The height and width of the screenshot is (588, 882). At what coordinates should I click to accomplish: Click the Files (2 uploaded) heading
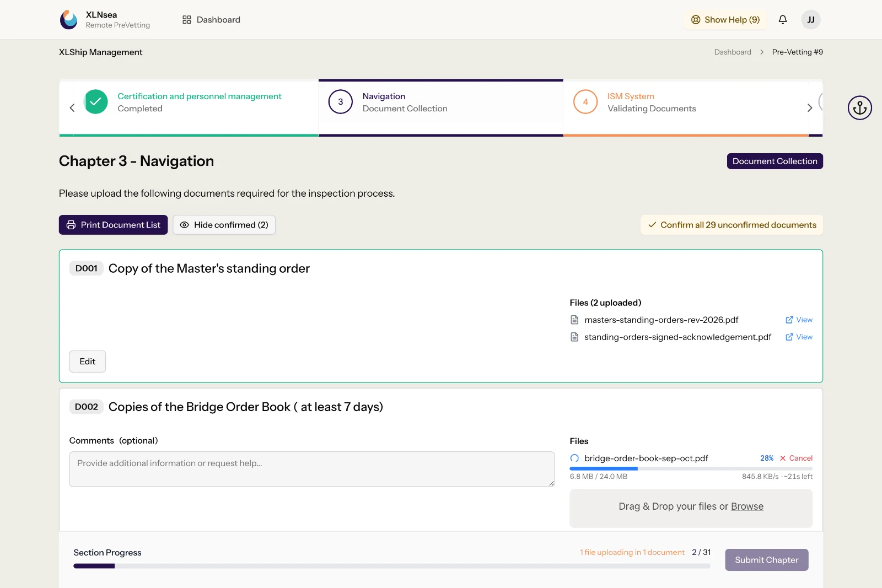pos(605,303)
